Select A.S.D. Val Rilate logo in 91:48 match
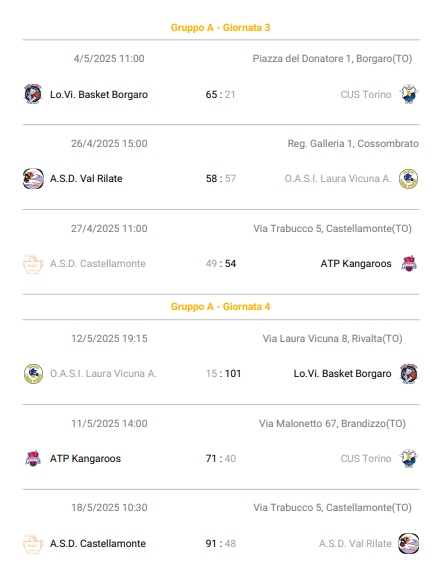435x562 pixels. pyautogui.click(x=409, y=543)
